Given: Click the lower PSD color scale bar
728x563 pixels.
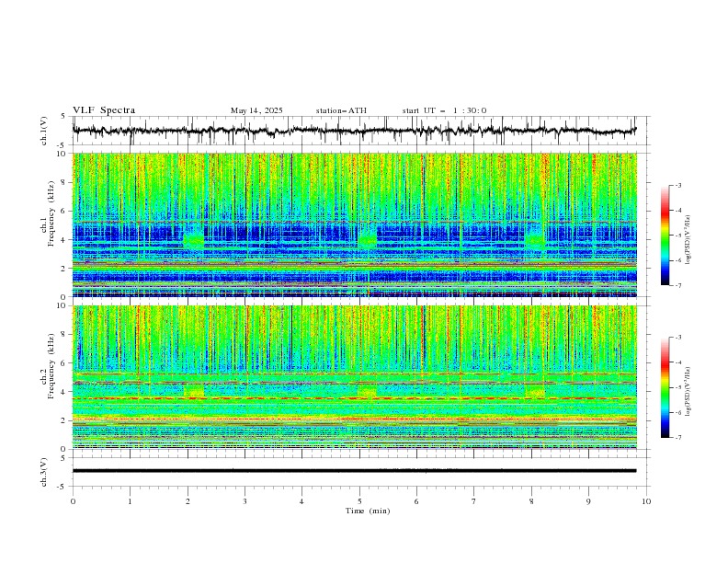Looking at the screenshot, I should click(x=665, y=387).
